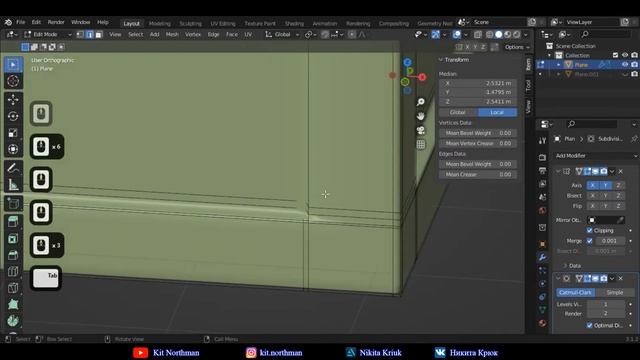Toggle Mirror Axis Z button

618,185
